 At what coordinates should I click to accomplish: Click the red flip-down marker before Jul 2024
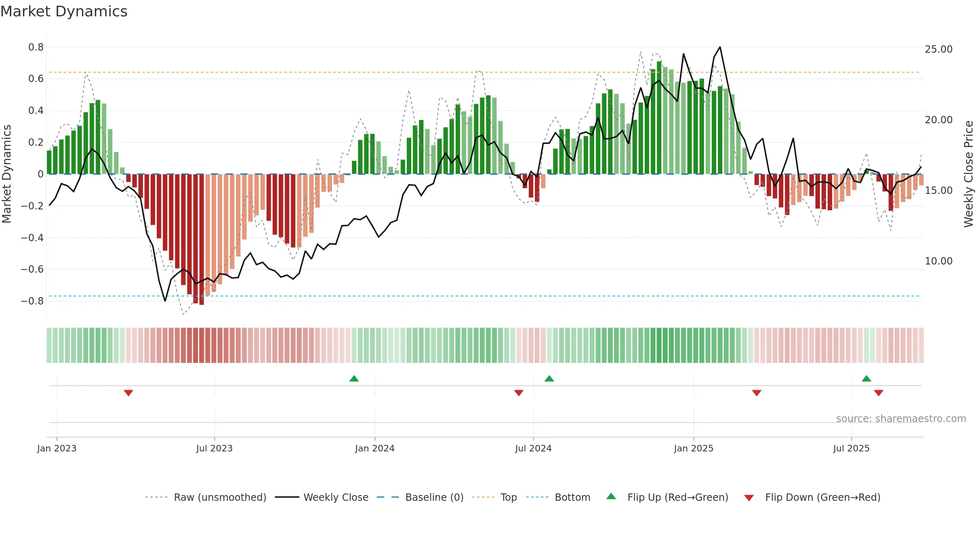tap(519, 393)
